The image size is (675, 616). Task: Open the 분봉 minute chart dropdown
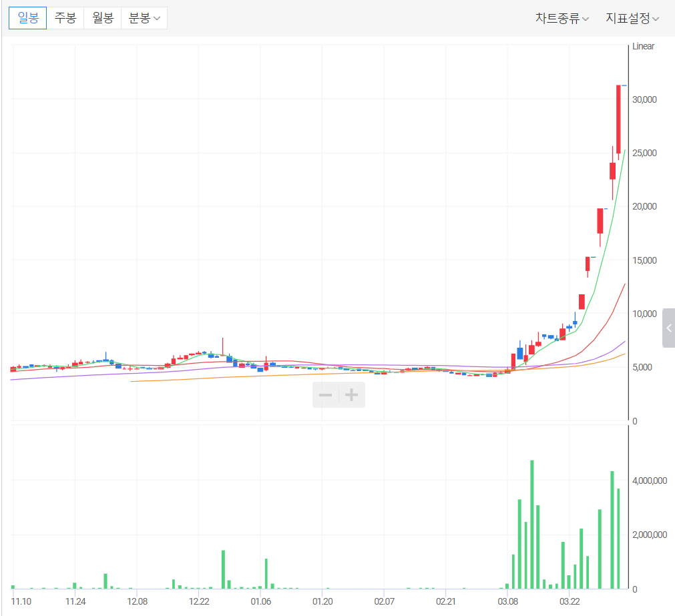pyautogui.click(x=144, y=18)
